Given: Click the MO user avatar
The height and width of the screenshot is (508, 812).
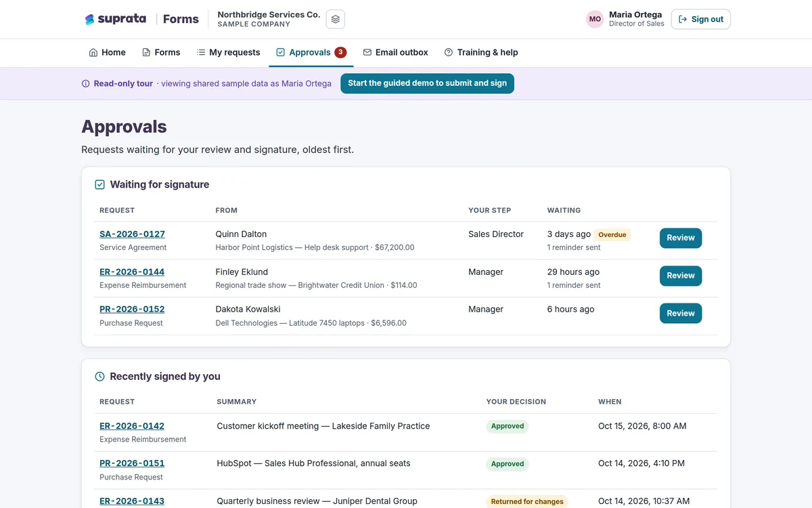Looking at the screenshot, I should click(x=595, y=19).
